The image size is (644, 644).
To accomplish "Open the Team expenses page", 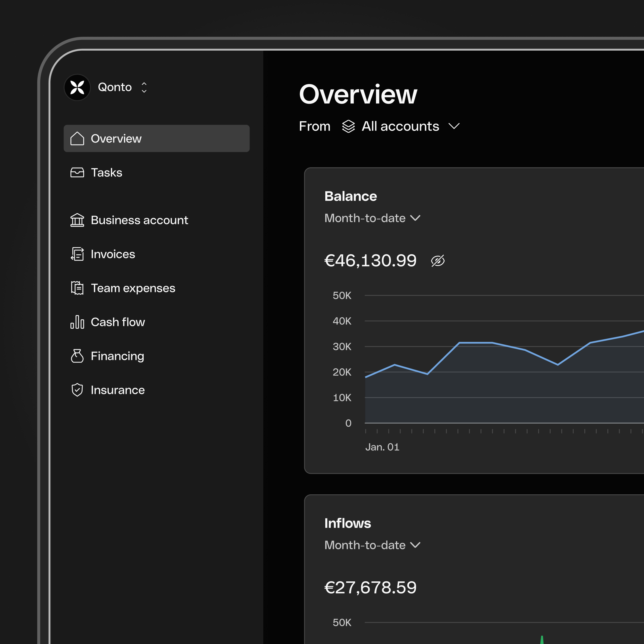I will (x=133, y=288).
